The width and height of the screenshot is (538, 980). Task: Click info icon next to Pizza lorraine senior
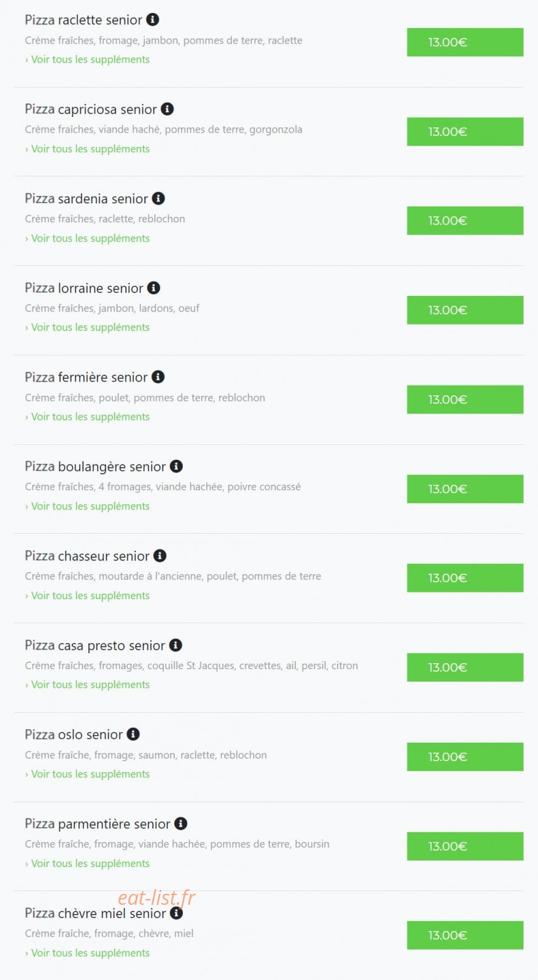click(x=153, y=287)
